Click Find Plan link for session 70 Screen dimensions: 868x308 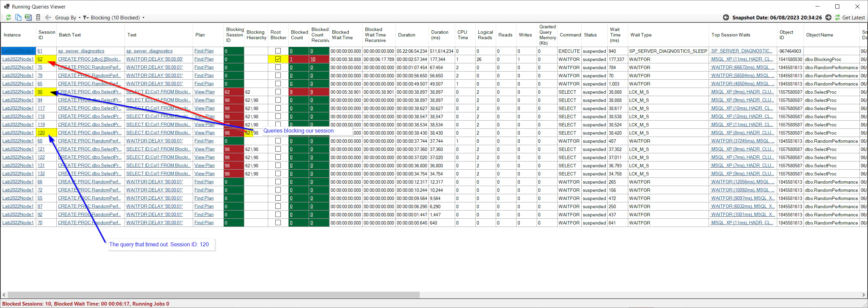pyautogui.click(x=204, y=222)
